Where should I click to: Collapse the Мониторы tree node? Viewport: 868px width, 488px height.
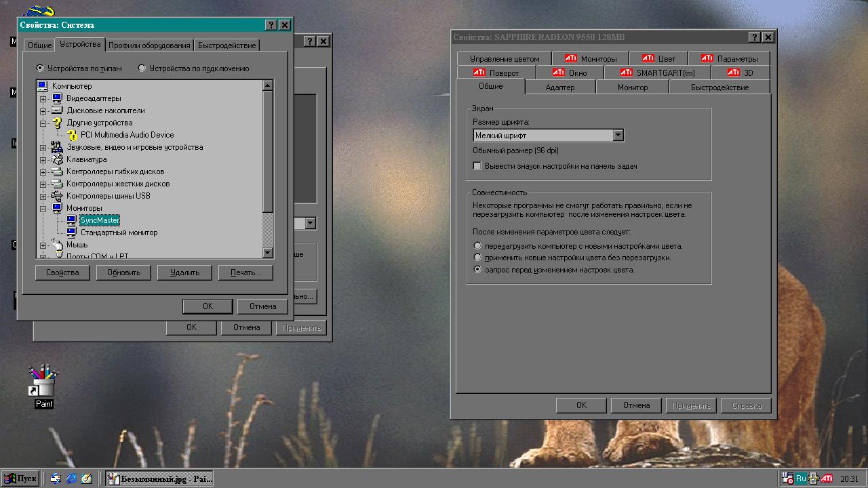[43, 209]
